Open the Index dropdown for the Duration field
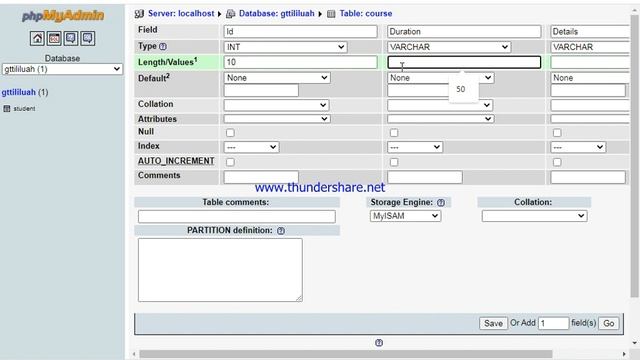 point(415,147)
